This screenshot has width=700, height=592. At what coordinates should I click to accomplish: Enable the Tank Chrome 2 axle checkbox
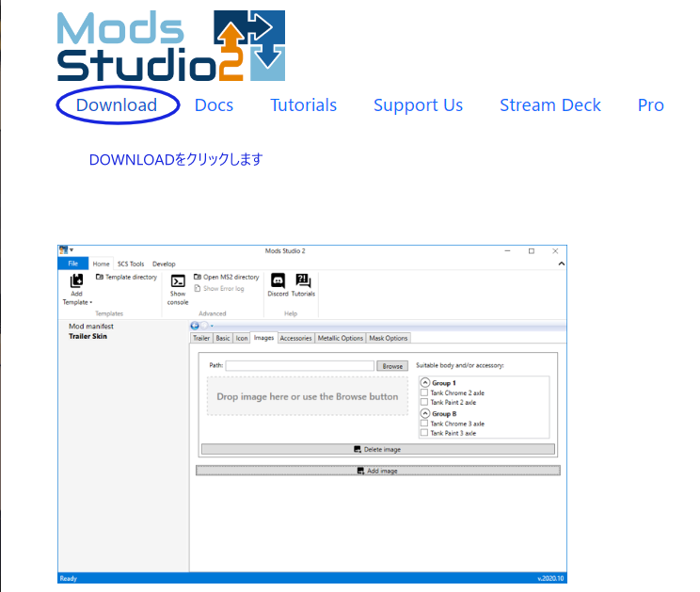click(x=424, y=392)
